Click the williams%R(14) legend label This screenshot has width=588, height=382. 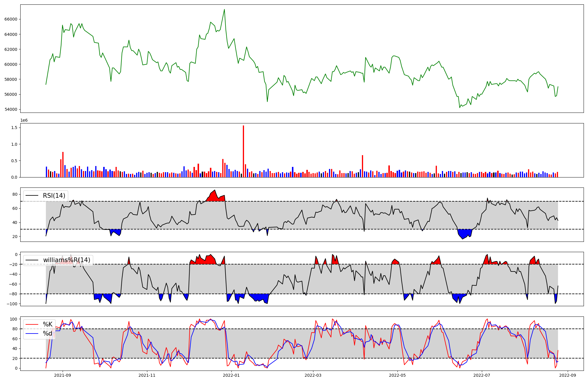coord(67,260)
